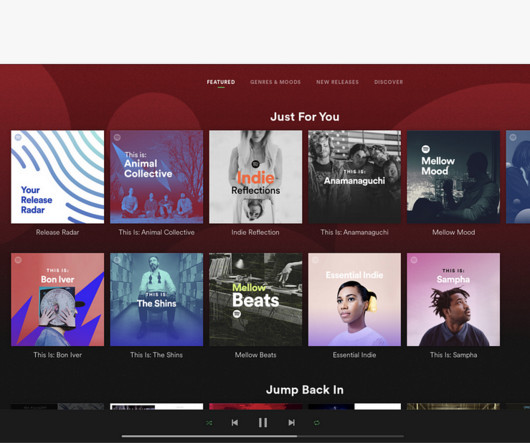530x443 pixels.
Task: Open This Is: The Shins cover
Action: 156,299
